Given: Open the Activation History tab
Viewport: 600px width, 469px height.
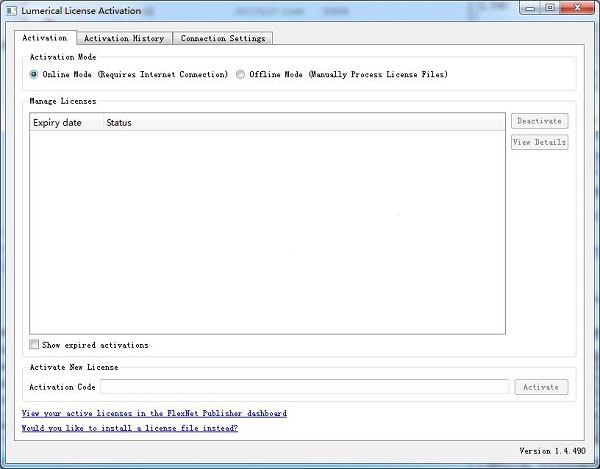Looking at the screenshot, I should 124,38.
